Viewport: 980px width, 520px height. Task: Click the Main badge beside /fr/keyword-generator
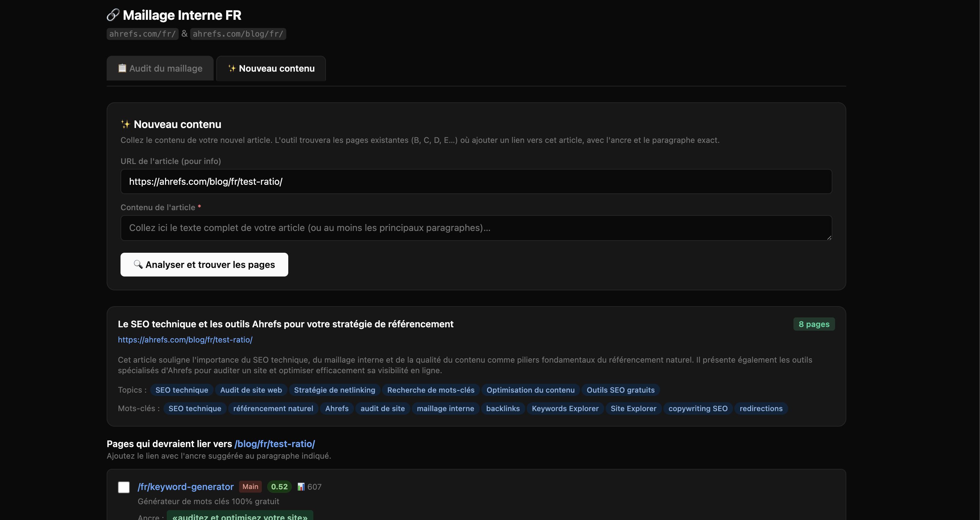click(x=250, y=487)
